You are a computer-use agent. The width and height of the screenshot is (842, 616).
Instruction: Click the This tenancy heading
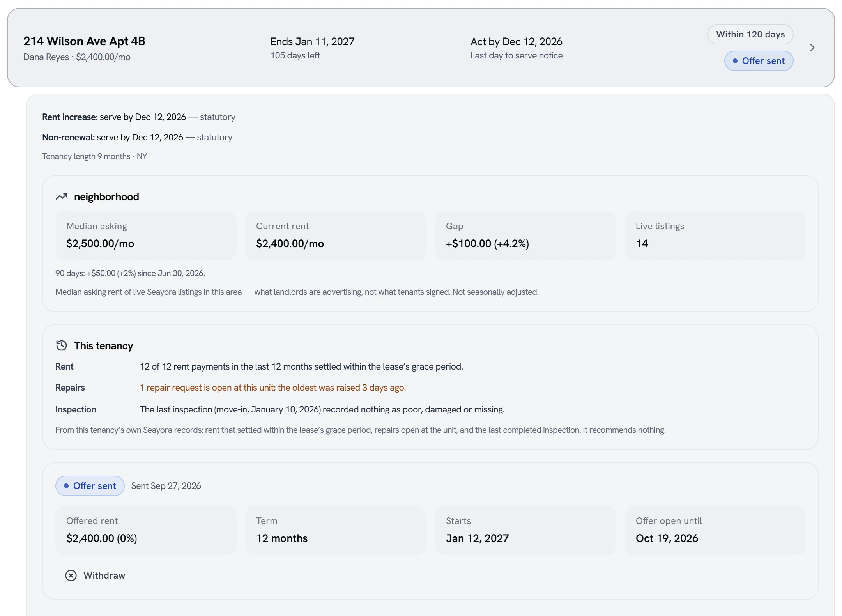104,346
